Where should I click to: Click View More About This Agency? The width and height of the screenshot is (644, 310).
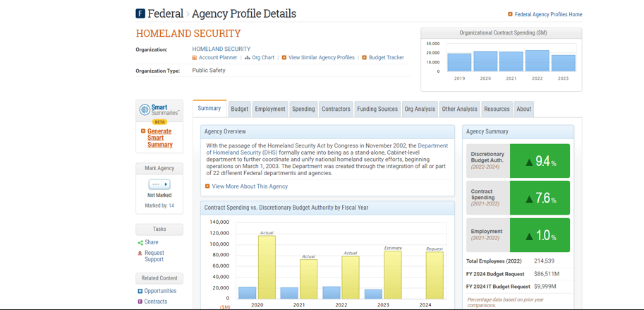coord(250,186)
